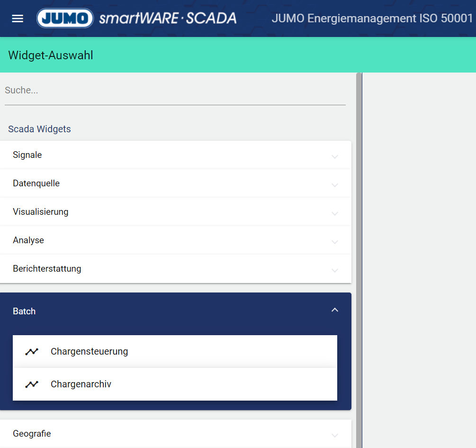Expand the Signale section chevron

point(335,156)
